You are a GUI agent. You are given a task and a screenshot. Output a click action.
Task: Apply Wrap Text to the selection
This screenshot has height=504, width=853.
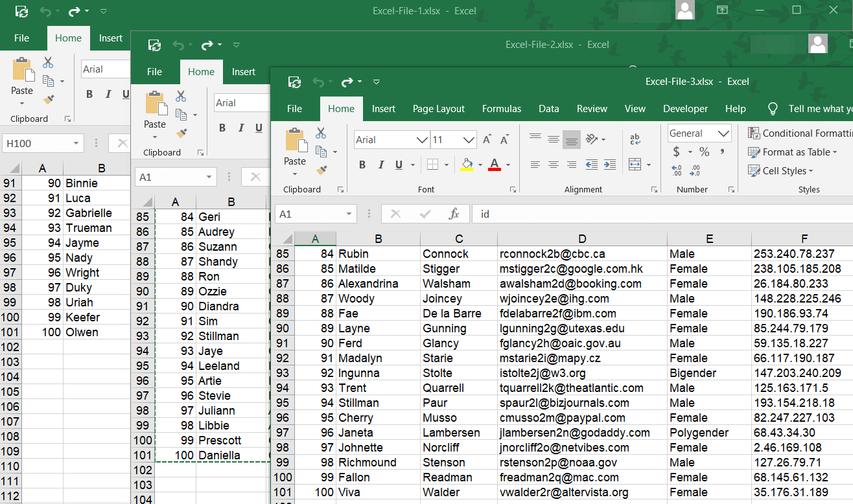[635, 139]
